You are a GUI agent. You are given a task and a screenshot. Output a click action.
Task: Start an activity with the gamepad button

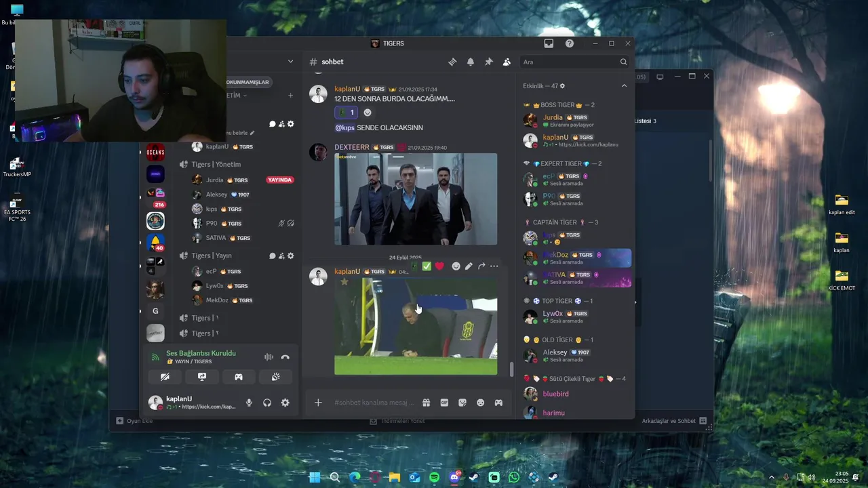point(239,377)
